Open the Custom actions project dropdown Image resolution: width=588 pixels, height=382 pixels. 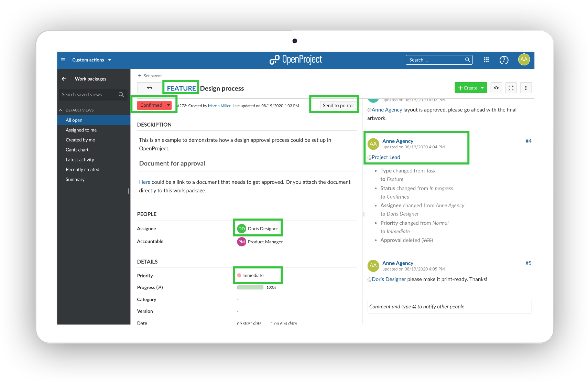(x=91, y=60)
